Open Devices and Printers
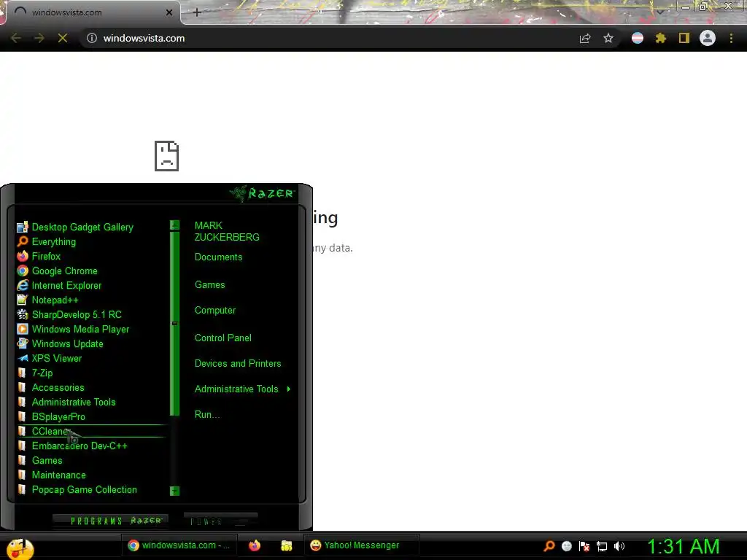Viewport: 747px width, 560px height. click(238, 363)
